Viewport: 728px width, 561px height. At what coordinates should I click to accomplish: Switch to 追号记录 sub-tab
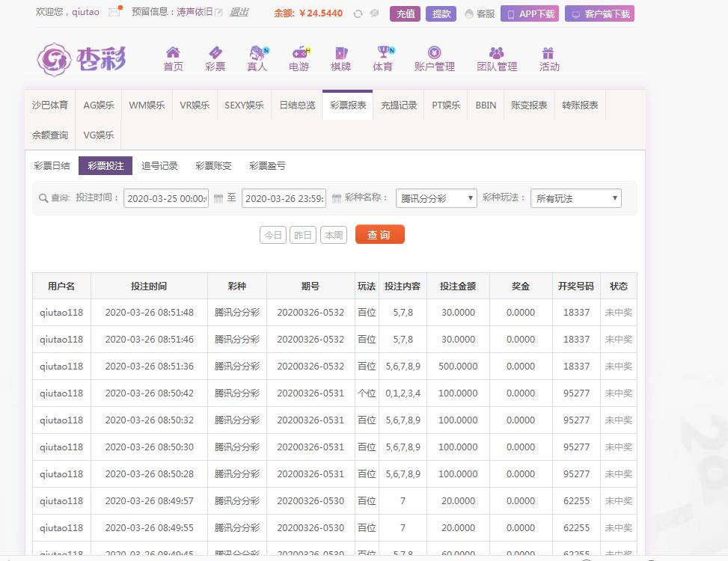coord(159,166)
